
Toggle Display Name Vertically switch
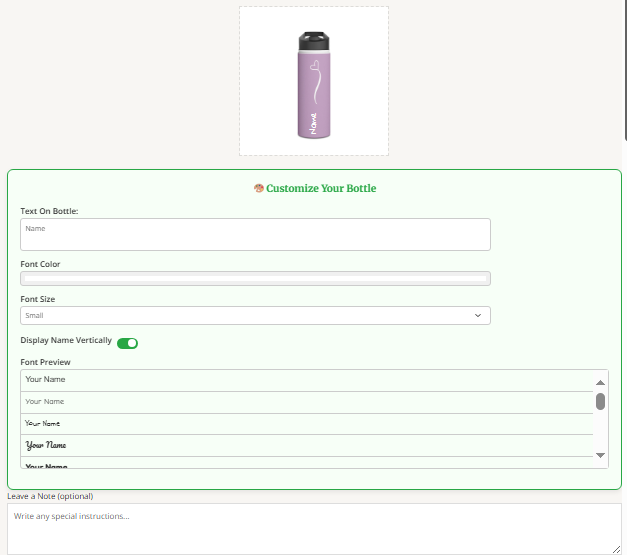[x=127, y=343]
